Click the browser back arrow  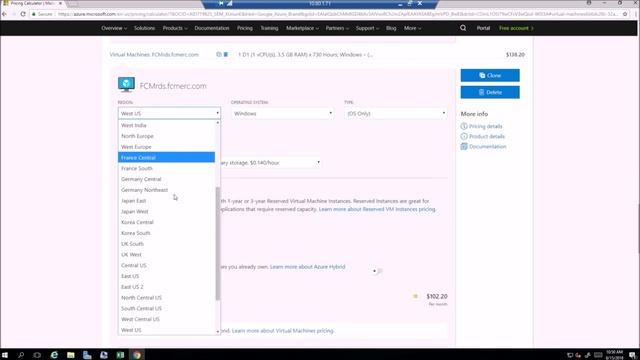tap(4, 14)
